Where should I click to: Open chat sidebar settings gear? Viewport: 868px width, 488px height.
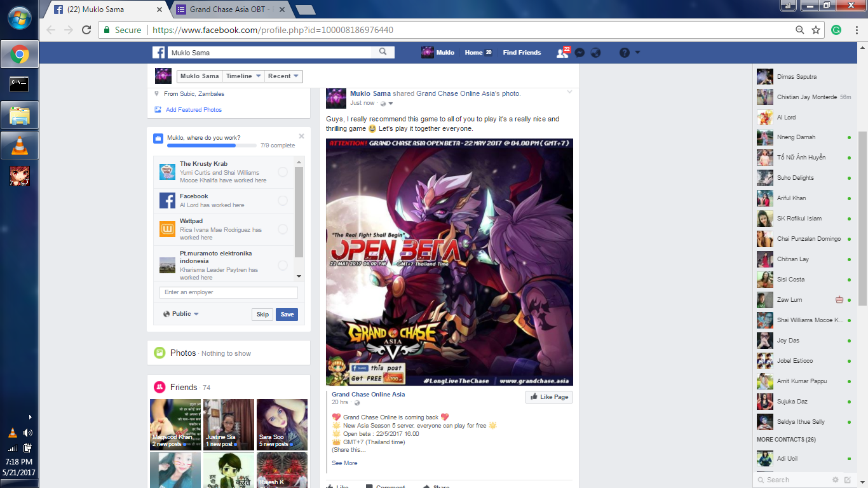836,480
